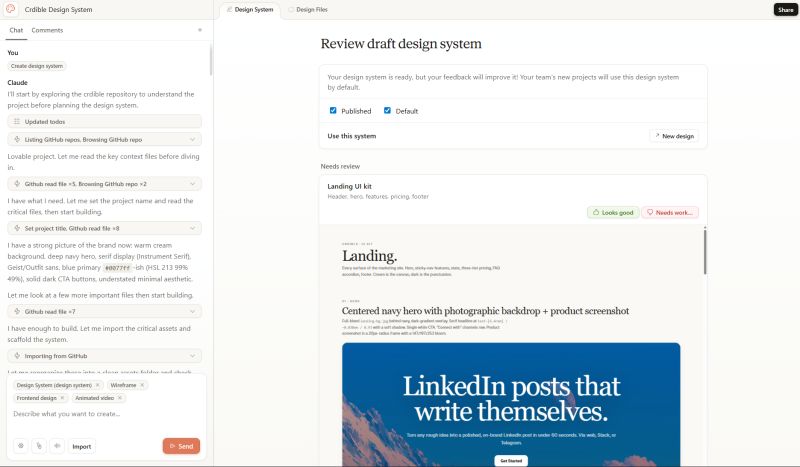Click the arrow icon in New design button
Image resolution: width=800 pixels, height=467 pixels.
point(657,136)
